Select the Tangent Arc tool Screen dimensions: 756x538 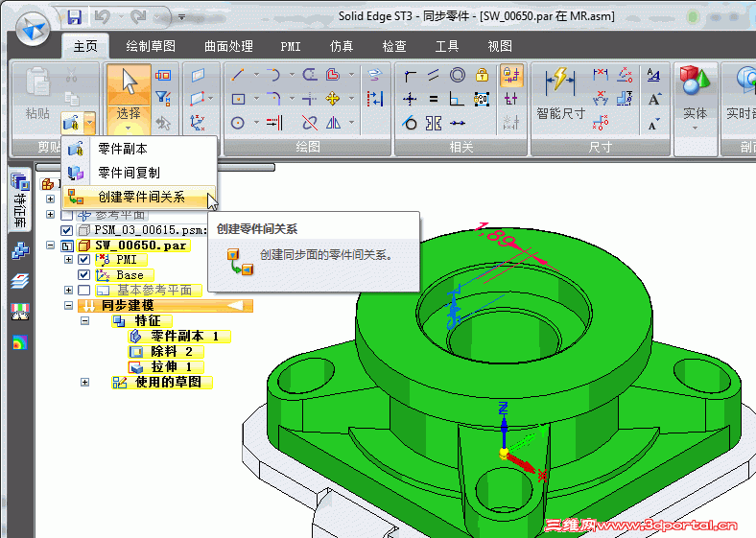click(x=273, y=75)
